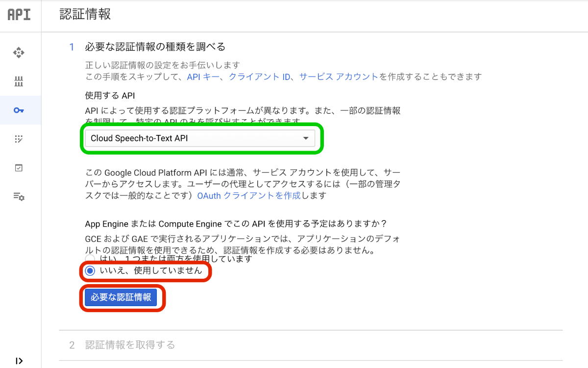Open the Cloud Speech-to-Text API dropdown
Image resolution: width=588 pixels, height=368 pixels.
click(x=199, y=138)
